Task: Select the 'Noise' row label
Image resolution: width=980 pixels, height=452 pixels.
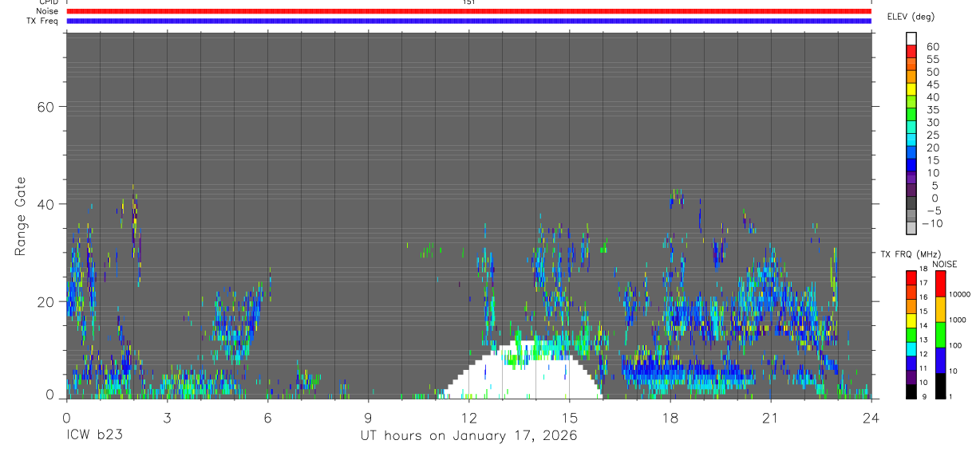Action: [x=47, y=11]
